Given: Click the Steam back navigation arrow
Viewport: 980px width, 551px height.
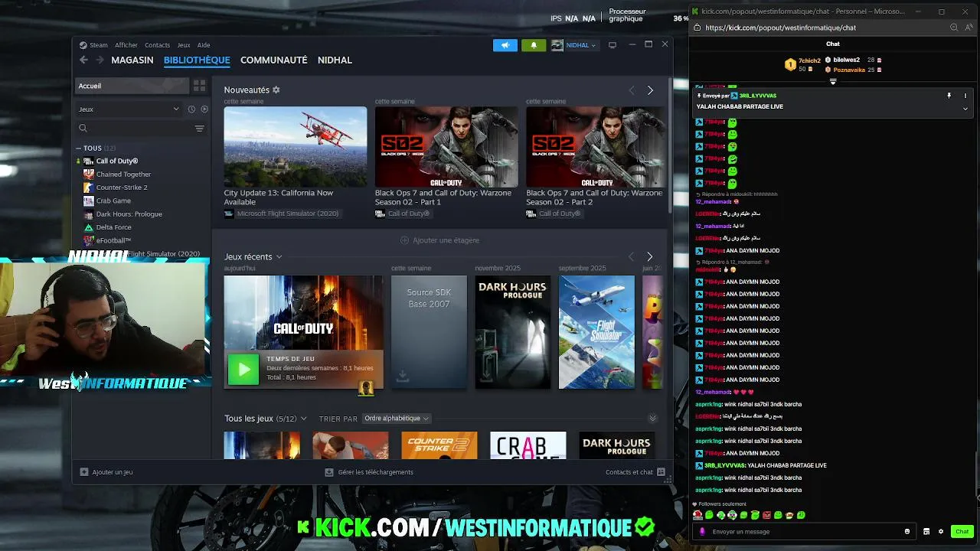Looking at the screenshot, I should 83,60.
